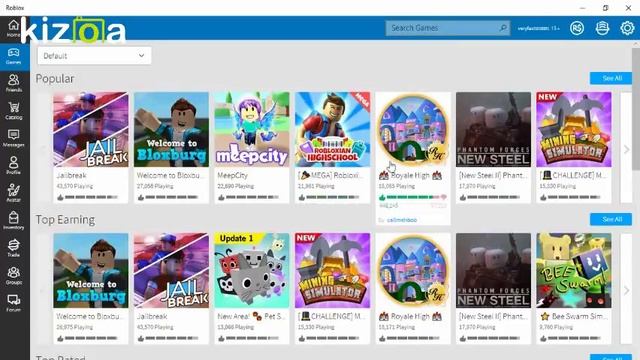Open the Trade sidebar icon
640x360 pixels.
point(13,248)
